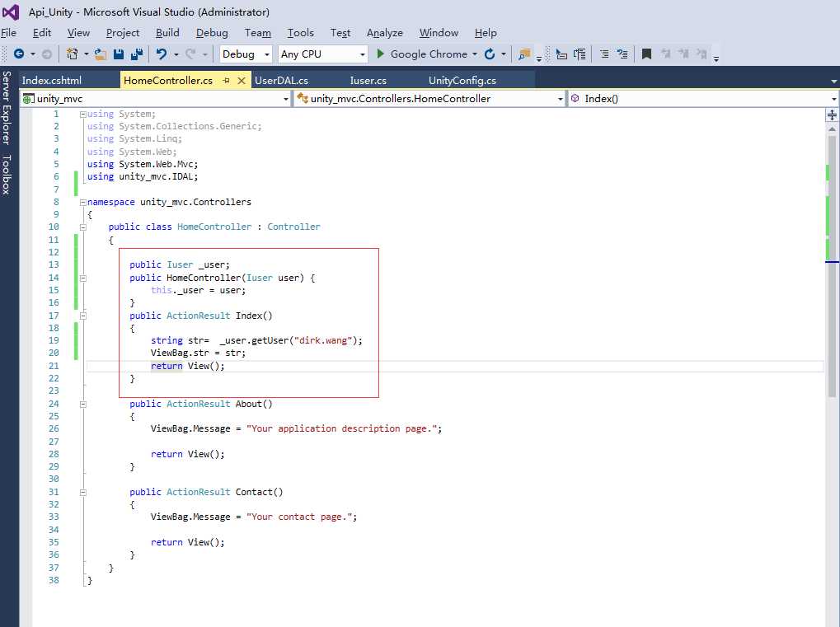Collapse the namespace unity_mvc.Controllers block

83,203
